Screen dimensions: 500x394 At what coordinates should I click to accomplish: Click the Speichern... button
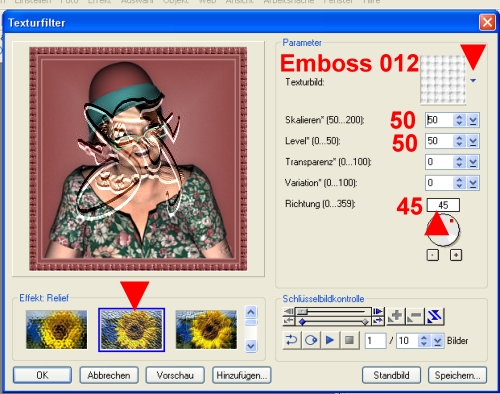(457, 375)
